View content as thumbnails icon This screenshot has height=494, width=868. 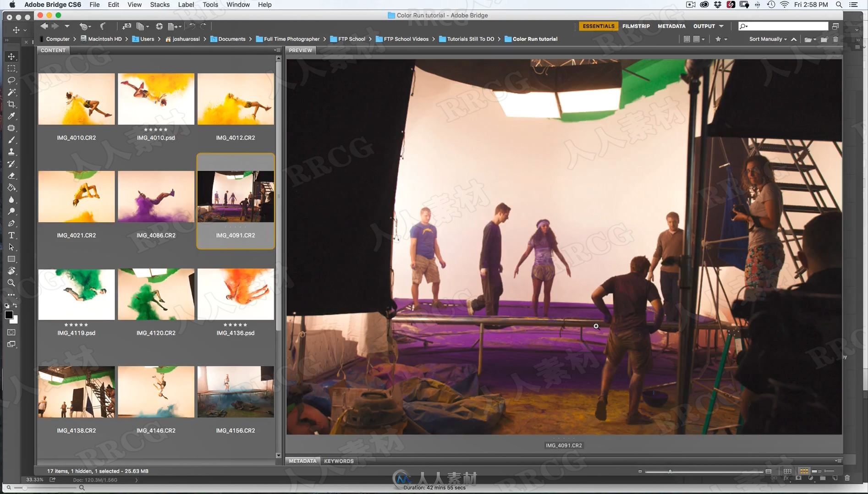804,471
